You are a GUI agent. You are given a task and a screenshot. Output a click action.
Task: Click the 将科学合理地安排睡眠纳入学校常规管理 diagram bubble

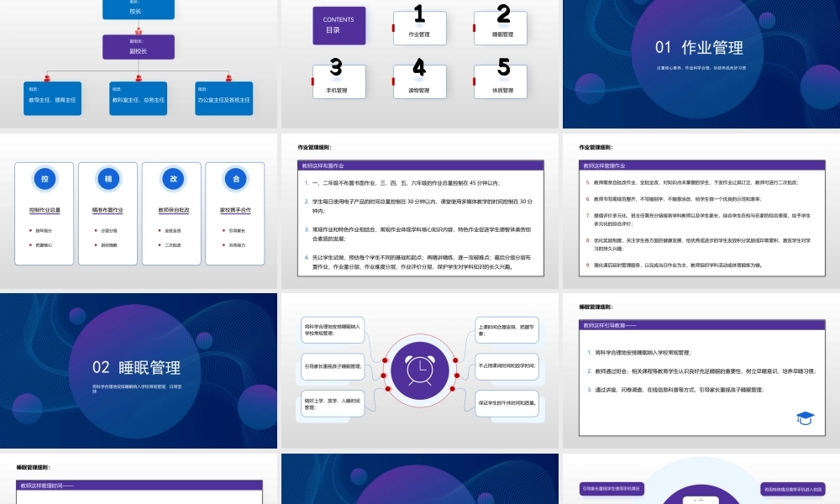[x=333, y=330]
